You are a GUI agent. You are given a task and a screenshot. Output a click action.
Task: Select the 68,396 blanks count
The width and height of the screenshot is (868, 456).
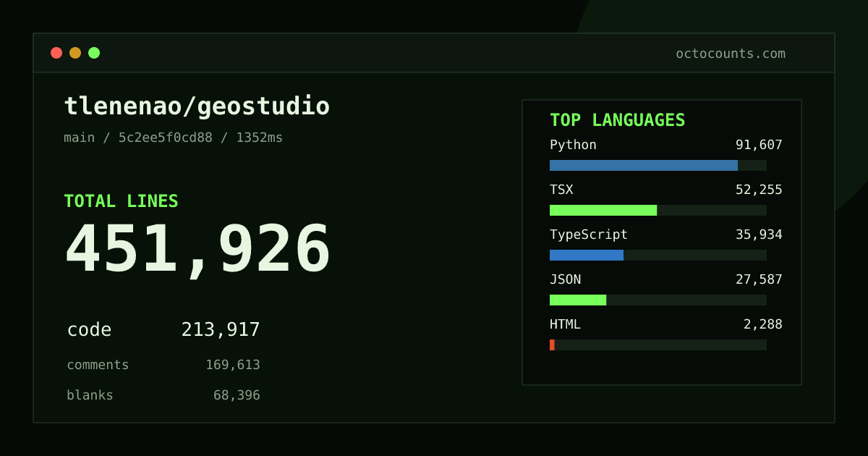pos(237,395)
